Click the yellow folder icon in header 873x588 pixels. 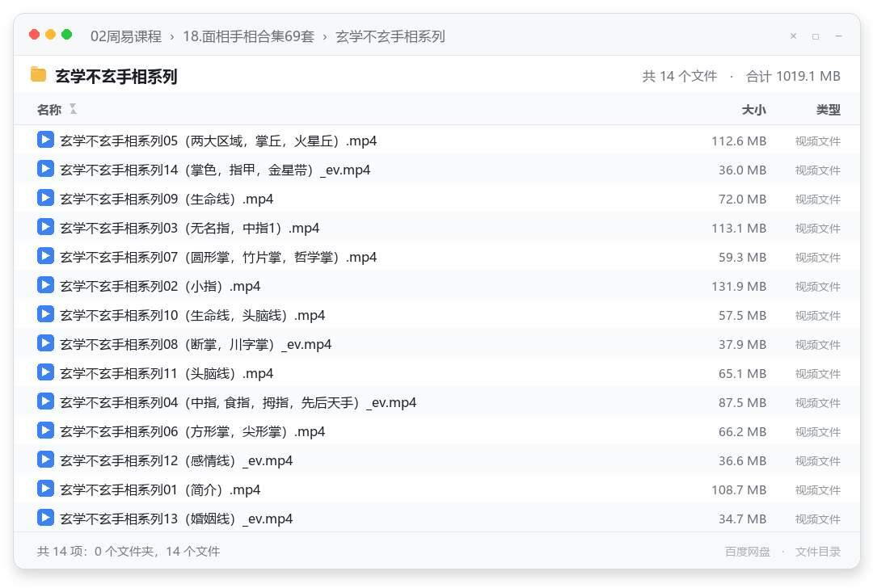click(39, 74)
